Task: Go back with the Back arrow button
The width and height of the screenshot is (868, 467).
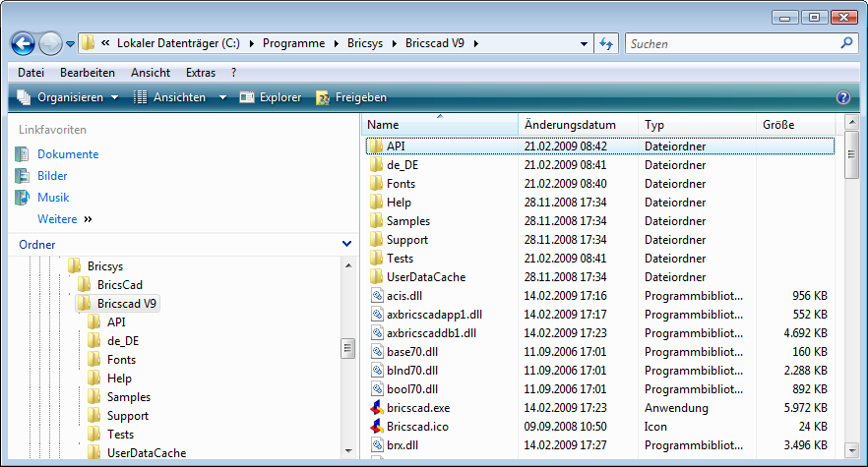Action: click(23, 43)
